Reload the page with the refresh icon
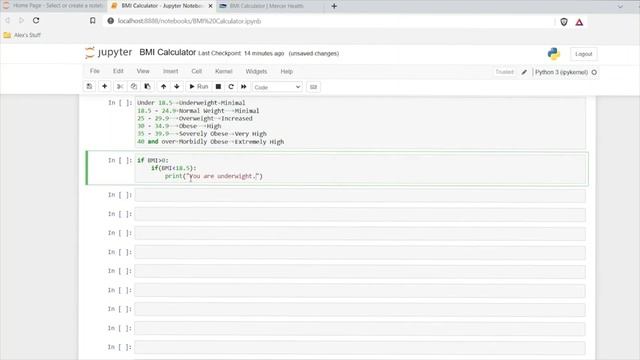The width and height of the screenshot is (640, 360). (36, 20)
